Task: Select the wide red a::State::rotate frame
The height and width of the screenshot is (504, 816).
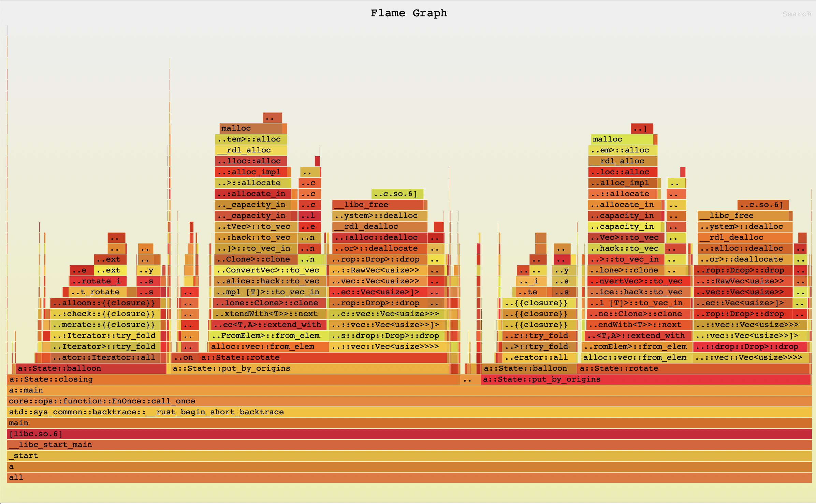Action: coord(322,357)
